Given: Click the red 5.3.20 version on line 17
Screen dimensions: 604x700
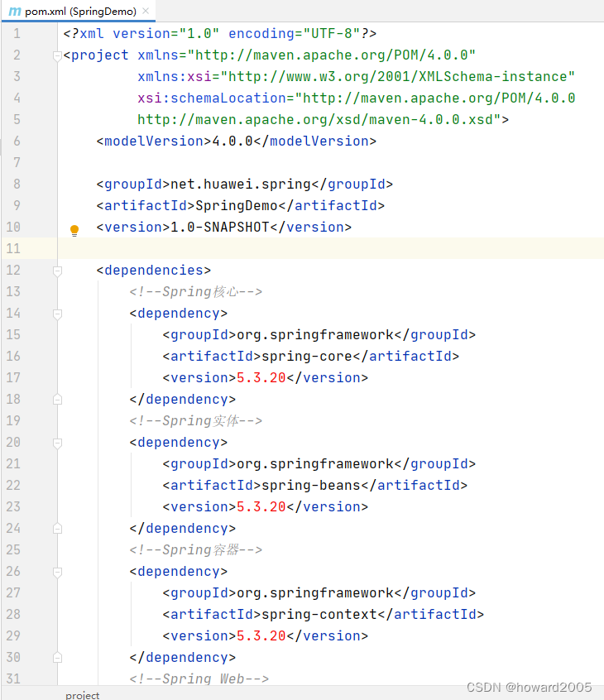Looking at the screenshot, I should tap(261, 377).
